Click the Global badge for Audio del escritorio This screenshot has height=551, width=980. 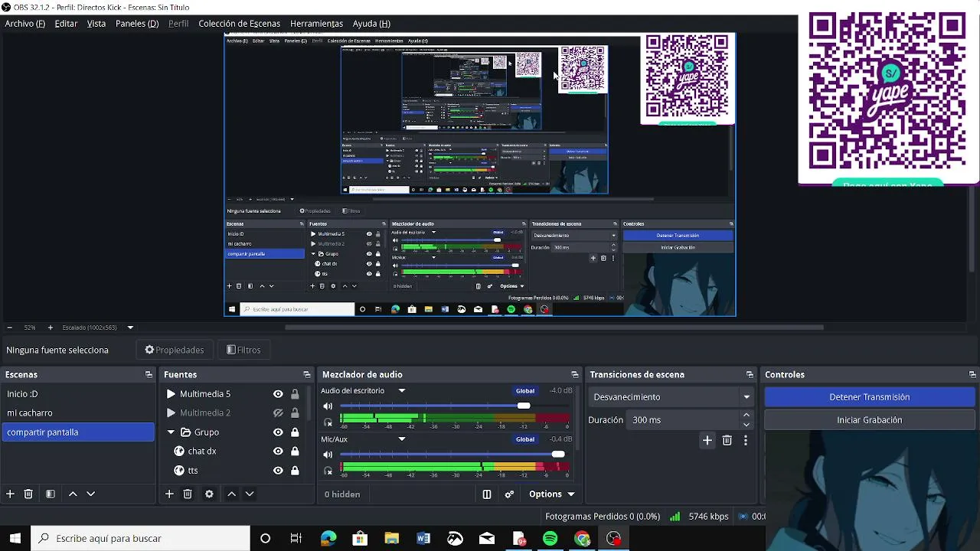tap(525, 391)
